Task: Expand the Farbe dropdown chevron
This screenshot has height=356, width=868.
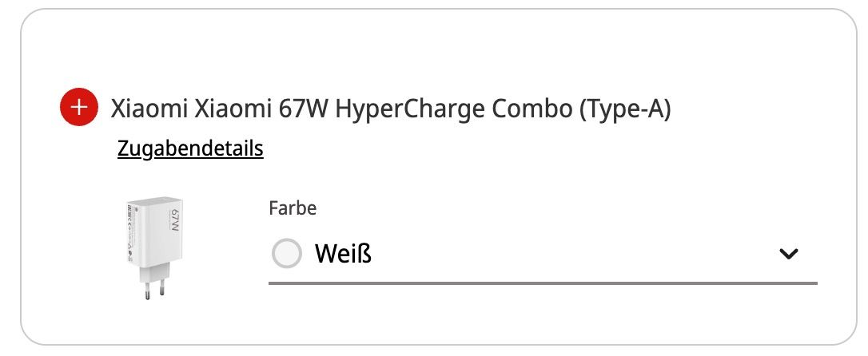Action: tap(788, 255)
